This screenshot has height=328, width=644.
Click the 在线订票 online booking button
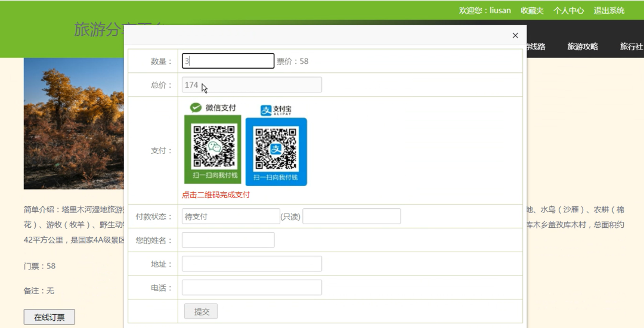[49, 317]
